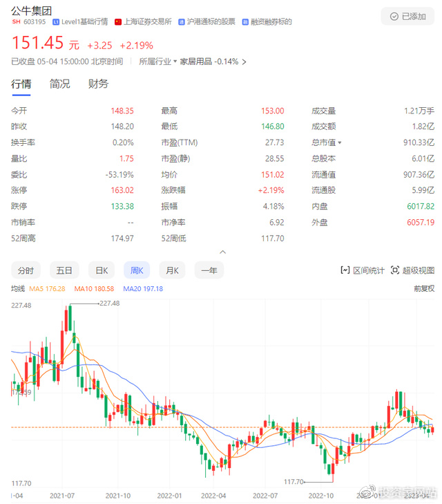The height and width of the screenshot is (504, 442).
Task: Click the 52周高 value 174.97
Action: (x=122, y=239)
